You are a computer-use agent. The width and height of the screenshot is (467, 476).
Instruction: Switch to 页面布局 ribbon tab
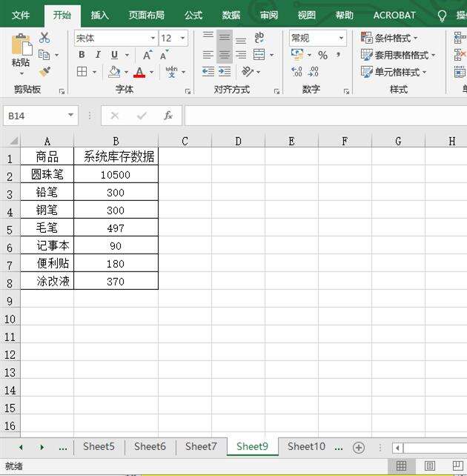click(146, 15)
